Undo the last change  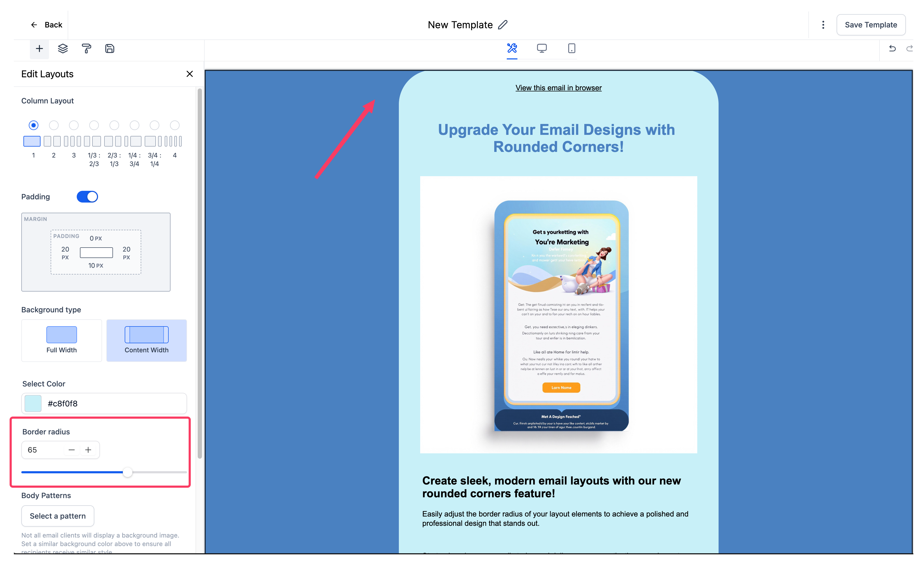(892, 49)
